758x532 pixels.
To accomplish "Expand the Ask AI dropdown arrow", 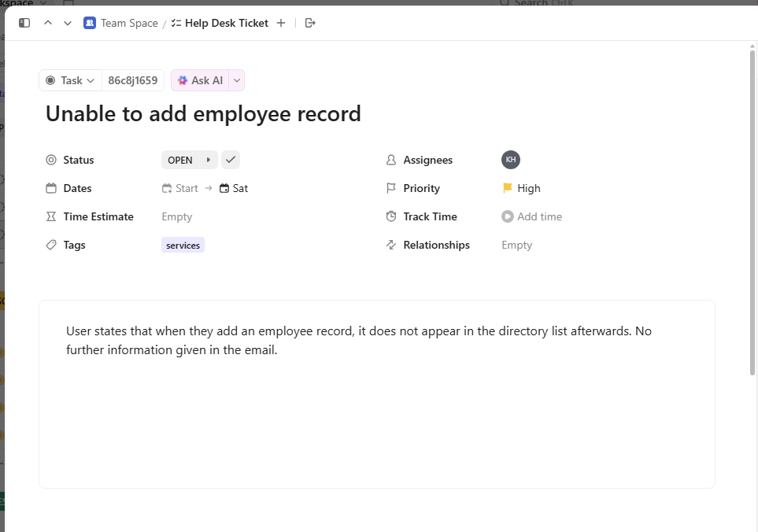I will click(x=237, y=80).
